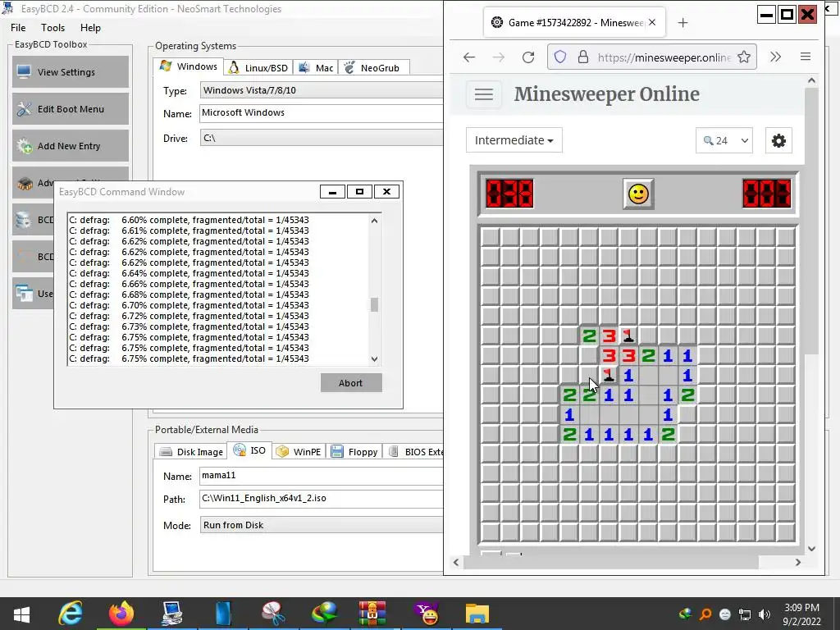Open the BIOS Extender media tab
The width and height of the screenshot is (840, 630).
pyautogui.click(x=415, y=452)
